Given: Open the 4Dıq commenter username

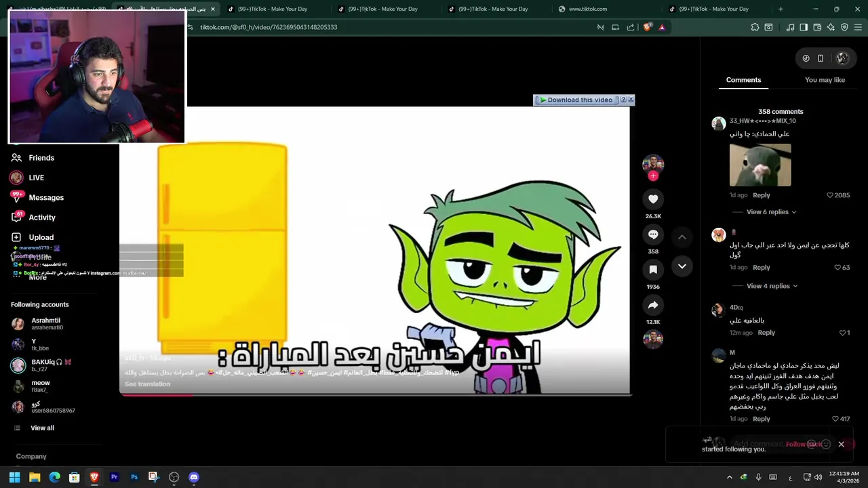Looking at the screenshot, I should 736,308.
